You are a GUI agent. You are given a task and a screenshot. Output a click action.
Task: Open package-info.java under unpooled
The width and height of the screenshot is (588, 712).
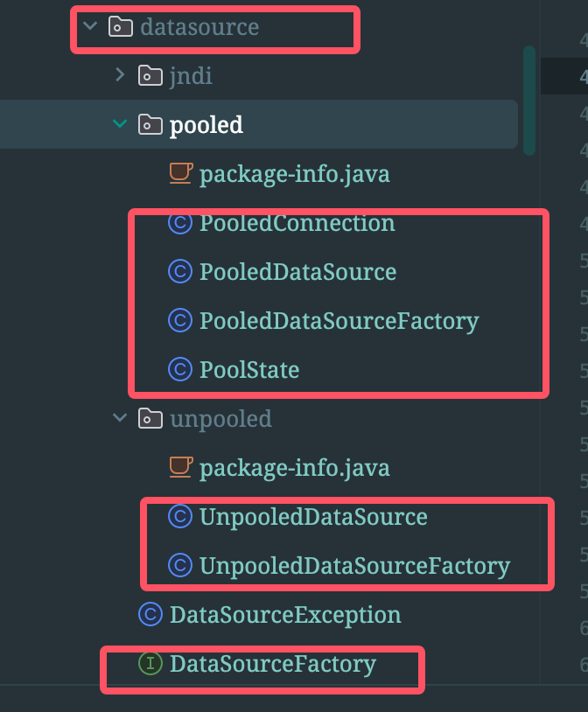[294, 467]
